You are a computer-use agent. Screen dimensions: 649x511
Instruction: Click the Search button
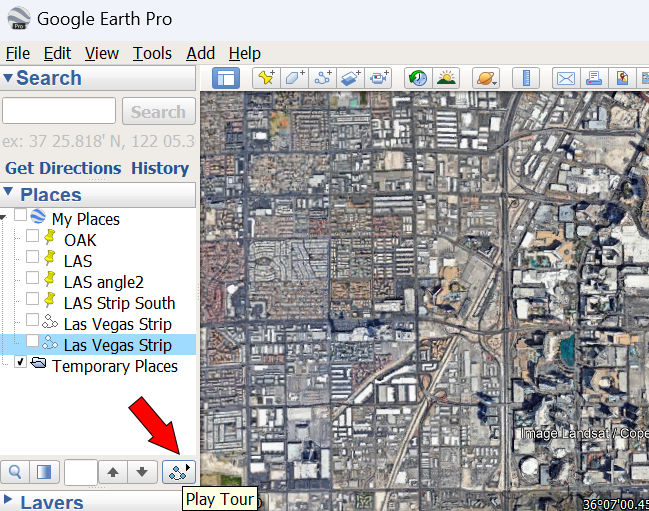click(x=159, y=111)
